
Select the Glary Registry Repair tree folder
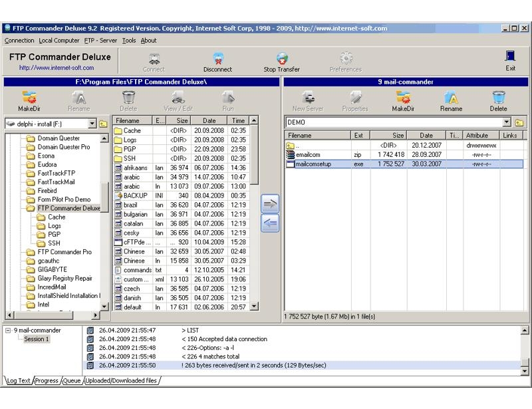65,279
